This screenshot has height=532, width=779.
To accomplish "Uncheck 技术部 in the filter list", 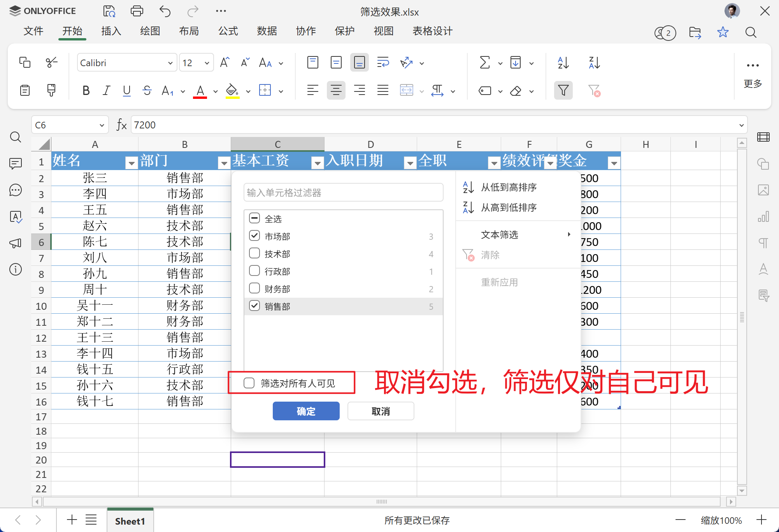I will (254, 253).
